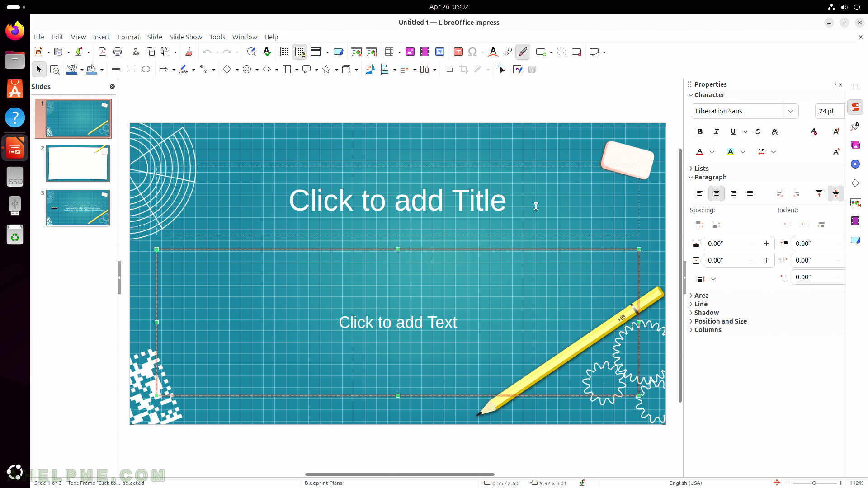The image size is (868, 488).
Task: Open the Slide Show menu
Action: point(186,37)
